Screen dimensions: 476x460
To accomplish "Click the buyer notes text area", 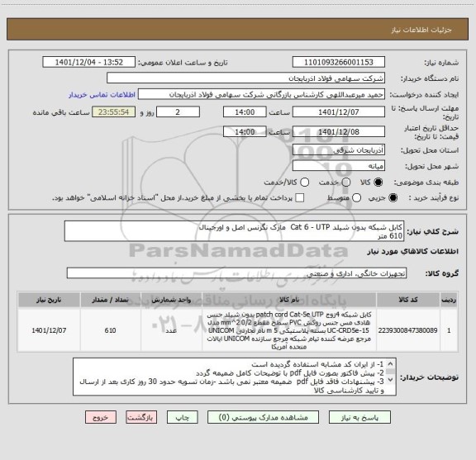I will point(235,377).
